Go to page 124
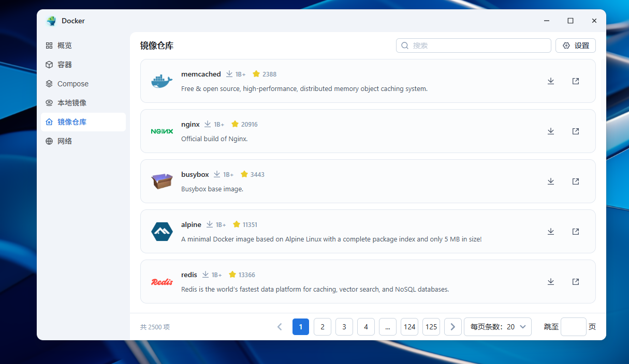The image size is (629, 364). [x=409, y=327]
